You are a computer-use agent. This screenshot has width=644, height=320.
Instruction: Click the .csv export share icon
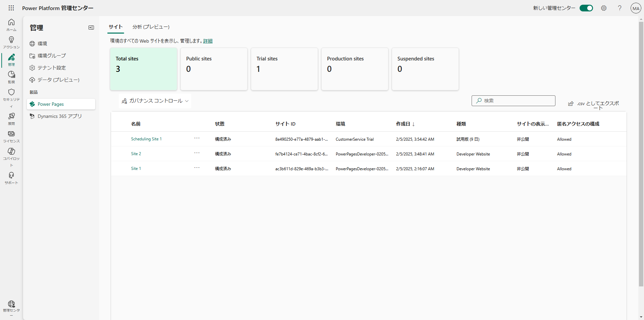[571, 104]
